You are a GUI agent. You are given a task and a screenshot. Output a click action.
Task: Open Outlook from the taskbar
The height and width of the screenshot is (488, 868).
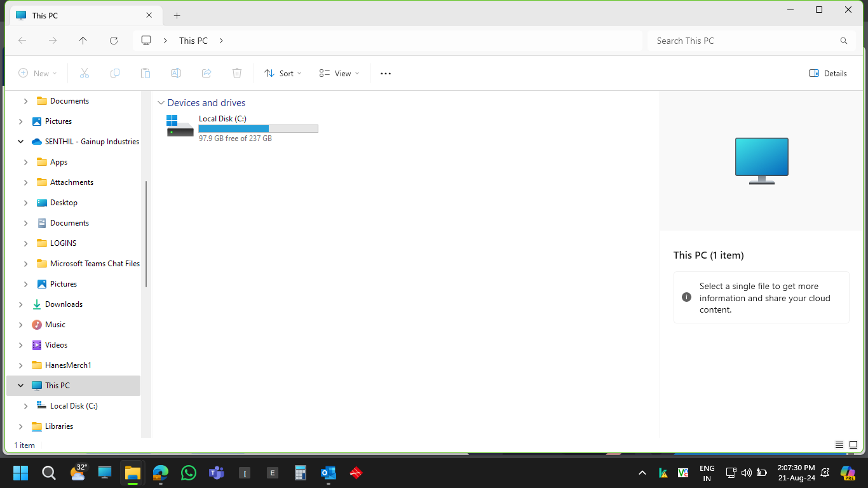point(328,473)
